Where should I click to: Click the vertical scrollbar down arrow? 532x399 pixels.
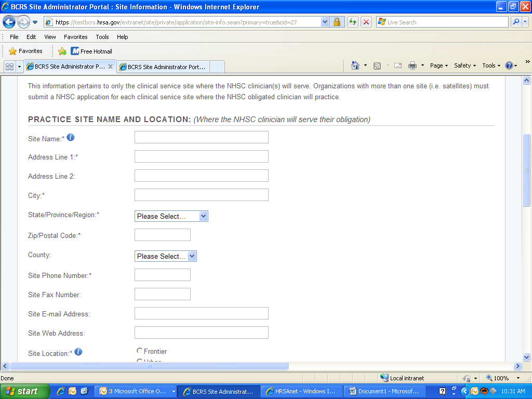(527, 357)
